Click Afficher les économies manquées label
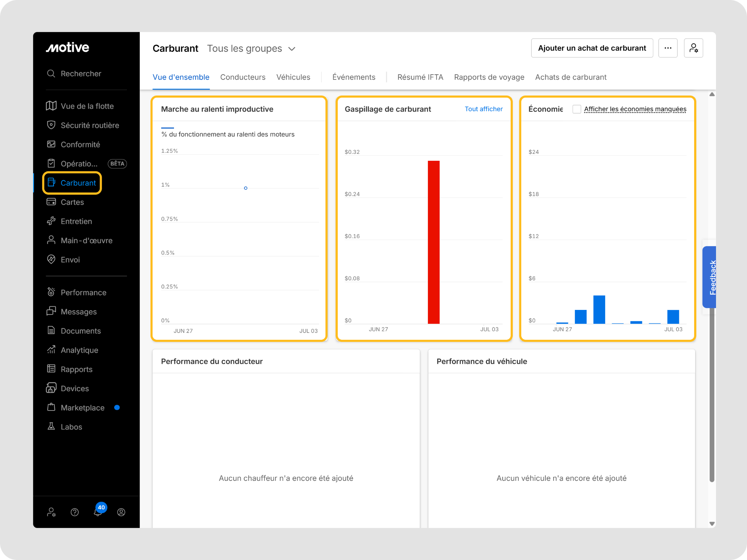This screenshot has height=560, width=747. 635,109
